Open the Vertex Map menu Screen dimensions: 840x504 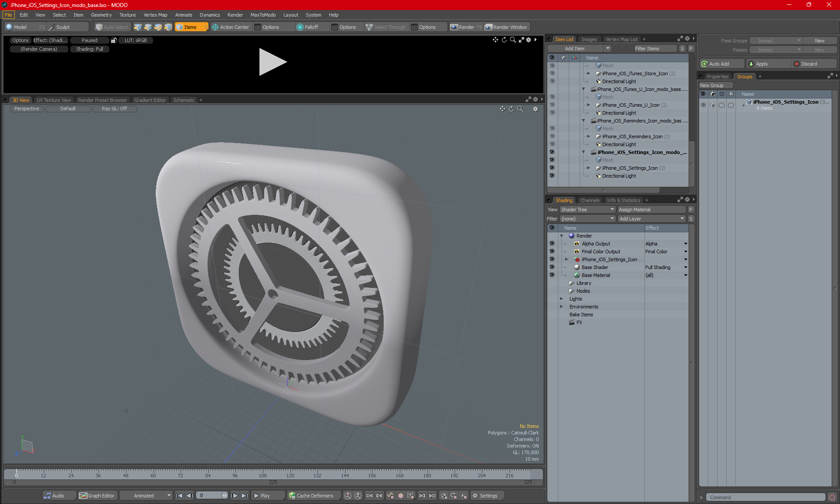click(155, 15)
